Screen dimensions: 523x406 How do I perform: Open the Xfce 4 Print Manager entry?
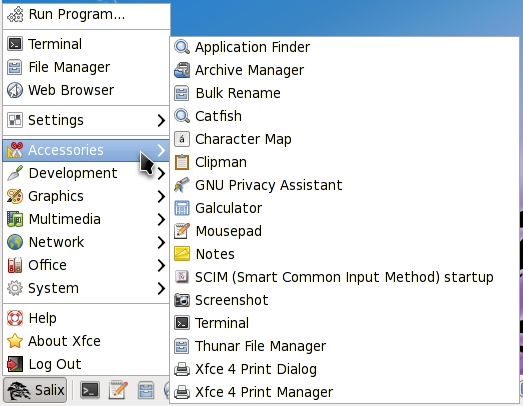tap(344, 392)
